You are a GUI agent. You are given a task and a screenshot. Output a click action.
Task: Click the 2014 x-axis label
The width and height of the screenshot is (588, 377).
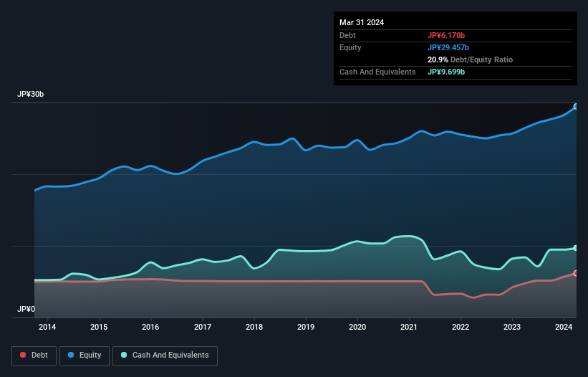pyautogui.click(x=47, y=328)
